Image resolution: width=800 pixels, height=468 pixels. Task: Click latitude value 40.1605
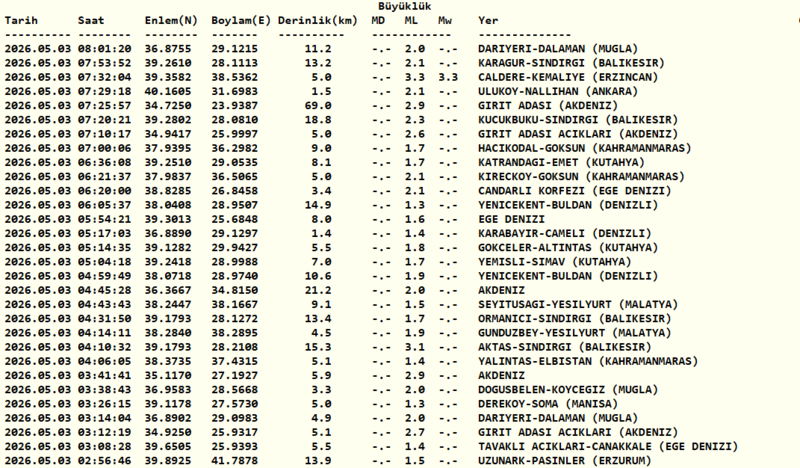pyautogui.click(x=168, y=91)
